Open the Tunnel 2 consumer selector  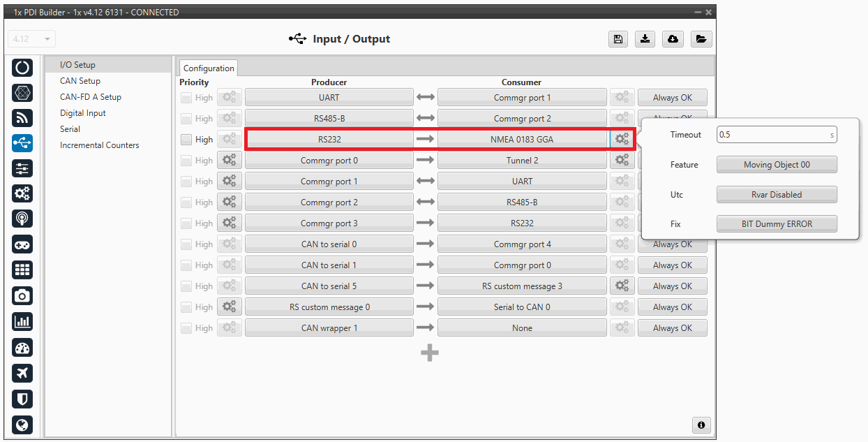pyautogui.click(x=522, y=161)
